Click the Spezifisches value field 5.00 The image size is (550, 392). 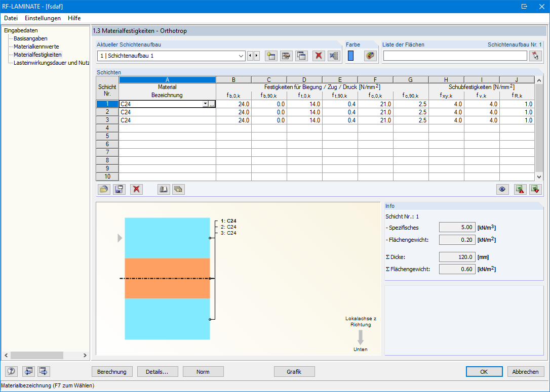457,227
